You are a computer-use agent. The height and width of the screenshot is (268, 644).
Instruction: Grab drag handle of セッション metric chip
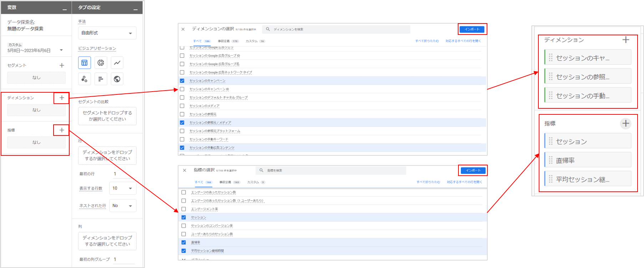(551, 141)
